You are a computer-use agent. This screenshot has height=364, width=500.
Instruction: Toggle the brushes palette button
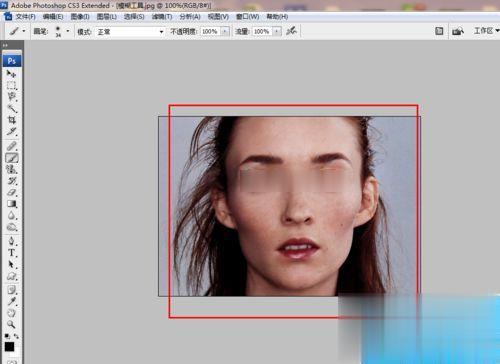pyautogui.click(x=439, y=31)
